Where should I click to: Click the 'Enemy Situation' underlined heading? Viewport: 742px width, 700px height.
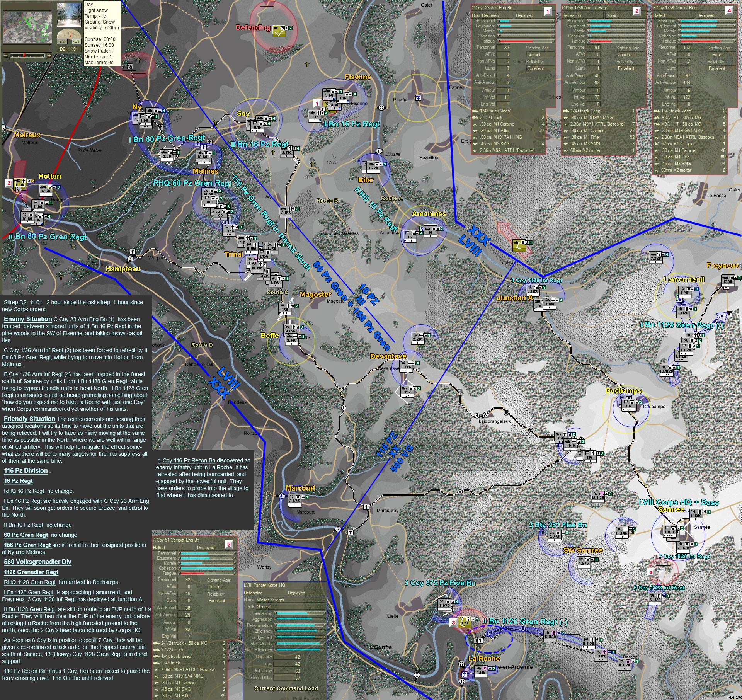coord(28,319)
